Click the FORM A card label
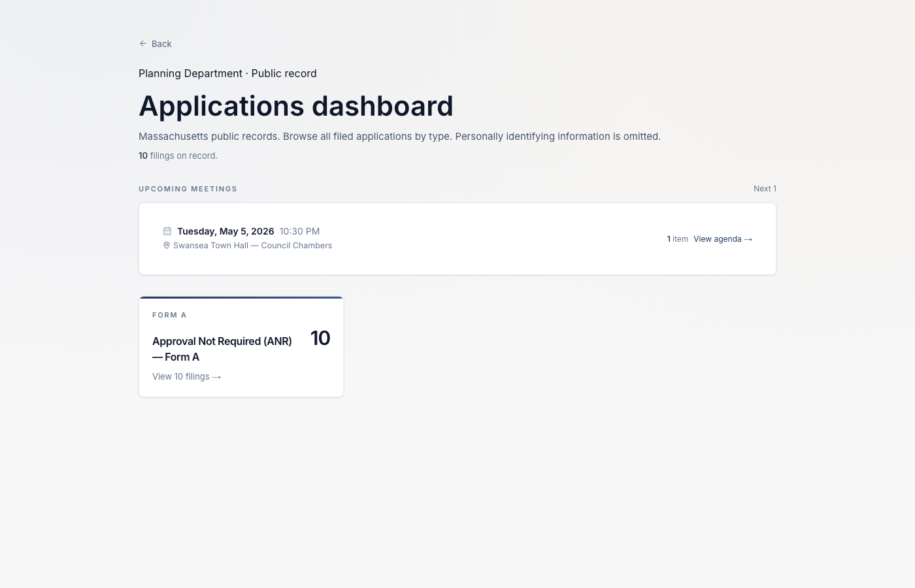The image size is (915, 588). pyautogui.click(x=169, y=315)
